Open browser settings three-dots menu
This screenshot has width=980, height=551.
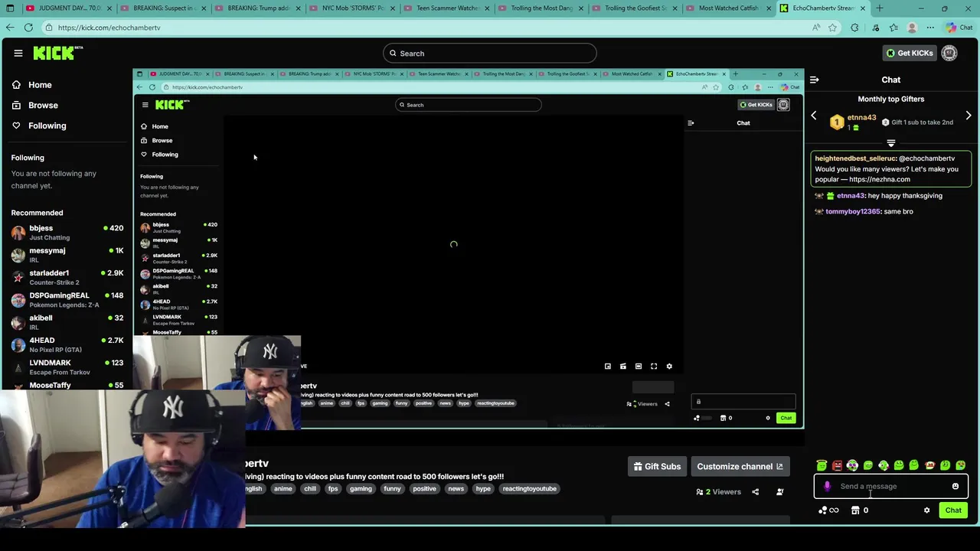(929, 28)
